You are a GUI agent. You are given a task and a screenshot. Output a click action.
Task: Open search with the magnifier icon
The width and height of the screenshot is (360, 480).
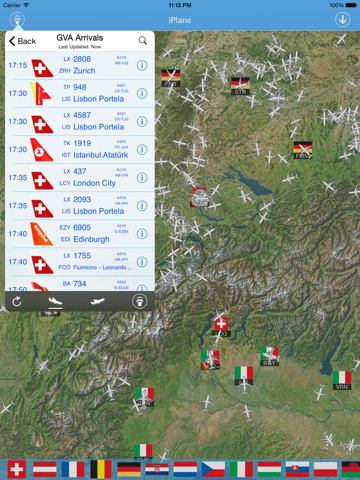(x=143, y=40)
